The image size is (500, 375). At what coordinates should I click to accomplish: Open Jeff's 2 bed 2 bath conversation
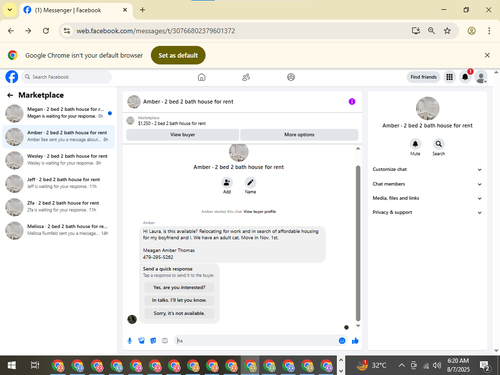coord(59,183)
